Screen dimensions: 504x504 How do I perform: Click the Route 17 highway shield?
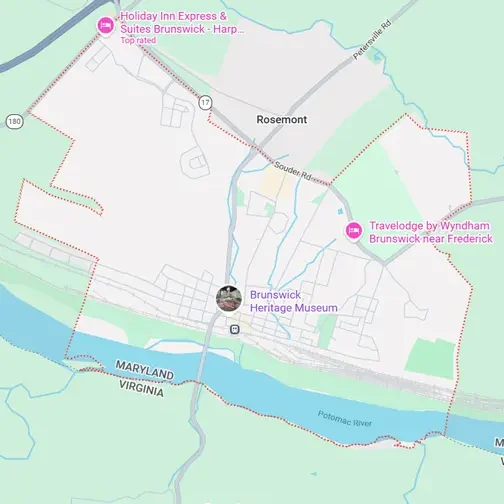[x=205, y=103]
